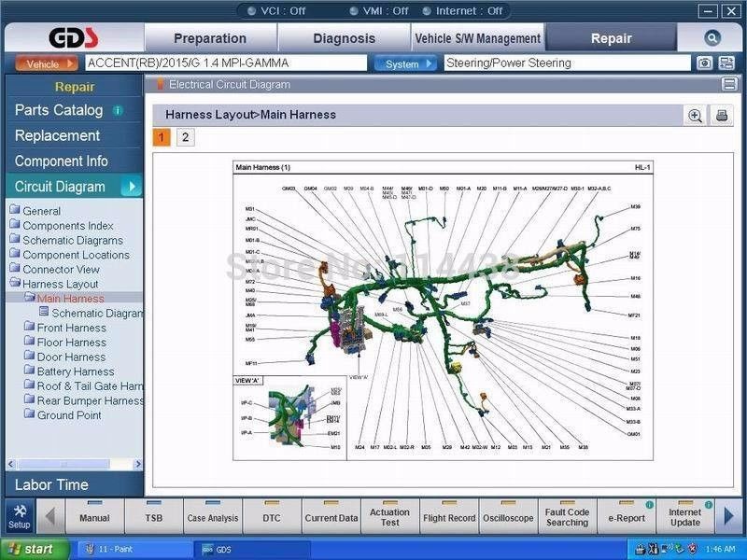
Task: Click the Parts Catalog info icon
Action: [118, 110]
